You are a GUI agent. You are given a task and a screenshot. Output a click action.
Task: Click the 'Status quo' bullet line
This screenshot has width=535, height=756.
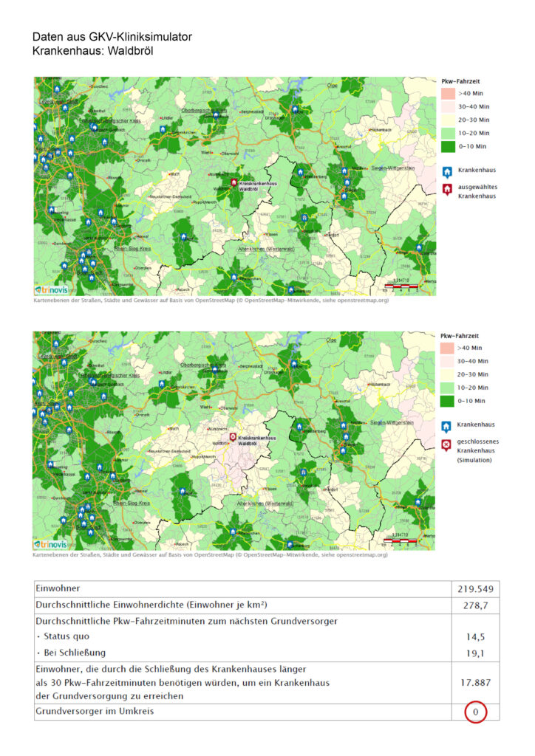(64, 636)
